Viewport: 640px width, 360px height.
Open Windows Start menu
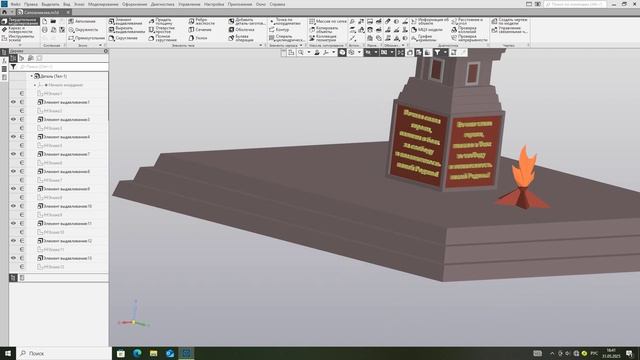7,353
